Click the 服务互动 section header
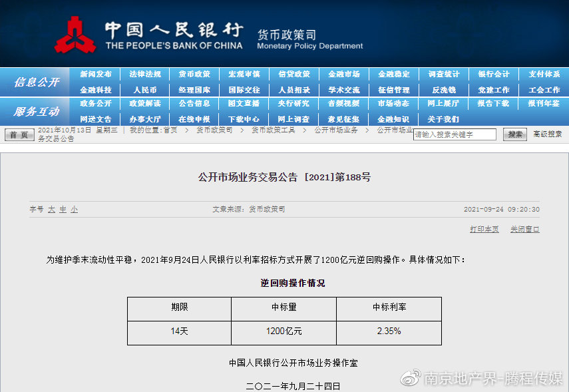Screen dimensions: 569x392 pos(37,111)
